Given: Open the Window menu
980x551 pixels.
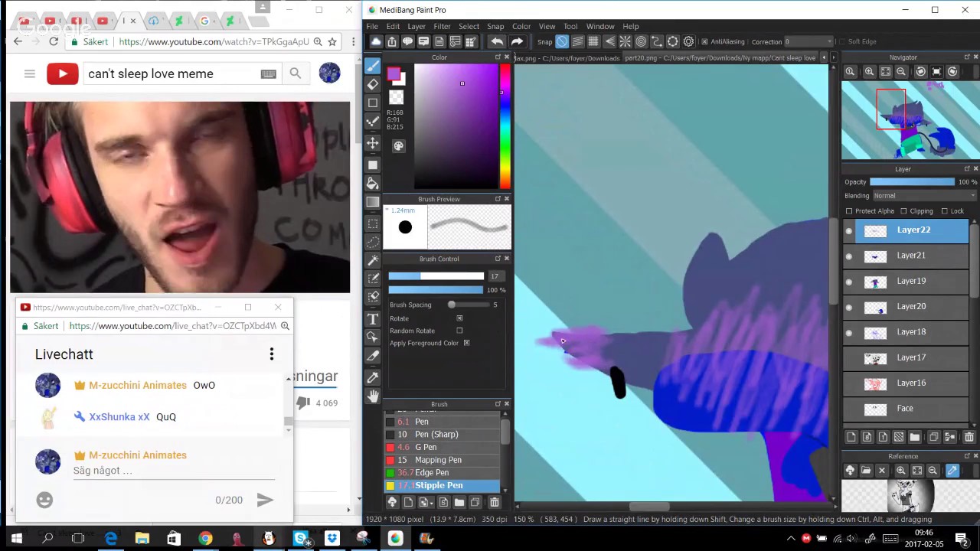Looking at the screenshot, I should click(600, 26).
